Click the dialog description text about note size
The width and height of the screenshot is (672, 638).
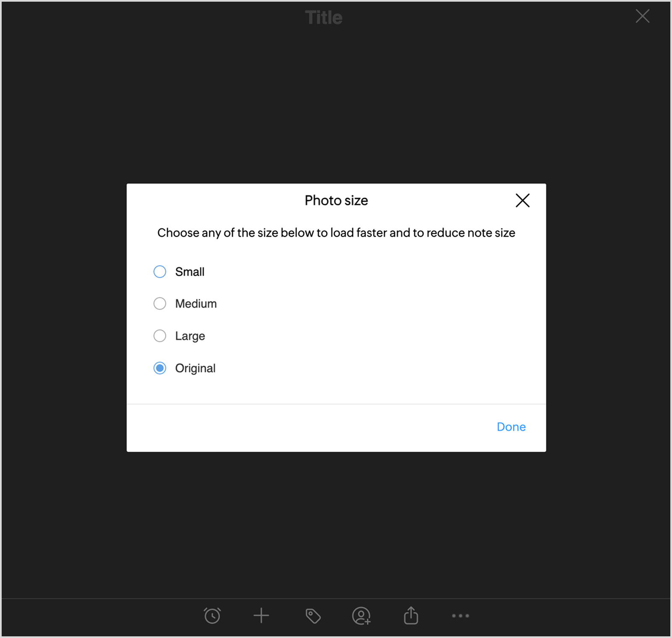pyautogui.click(x=336, y=233)
